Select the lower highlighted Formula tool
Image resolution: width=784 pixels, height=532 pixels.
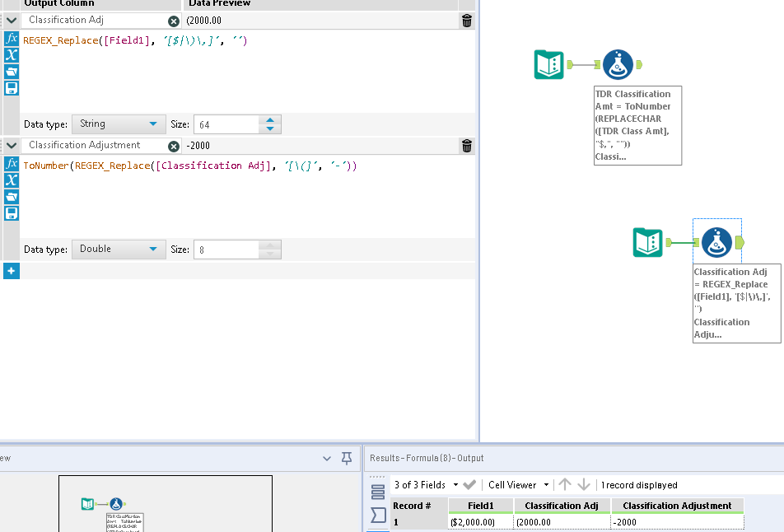[716, 242]
